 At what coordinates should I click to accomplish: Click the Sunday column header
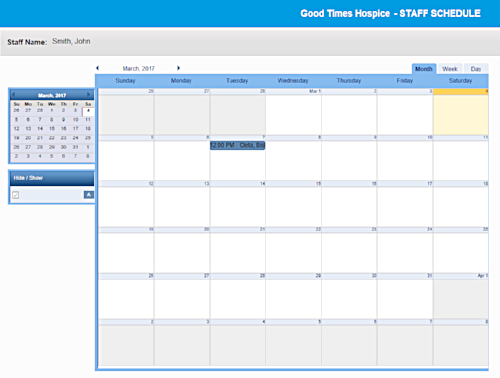click(x=125, y=81)
